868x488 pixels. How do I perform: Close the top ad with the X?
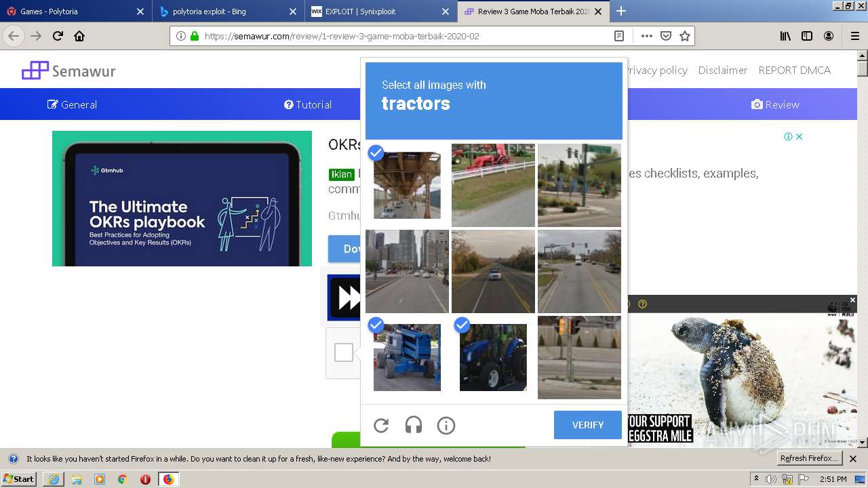pyautogui.click(x=800, y=136)
